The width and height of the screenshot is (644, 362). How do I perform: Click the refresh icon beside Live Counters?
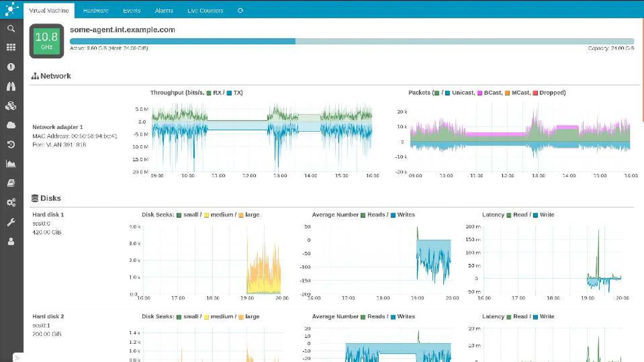coord(240,10)
